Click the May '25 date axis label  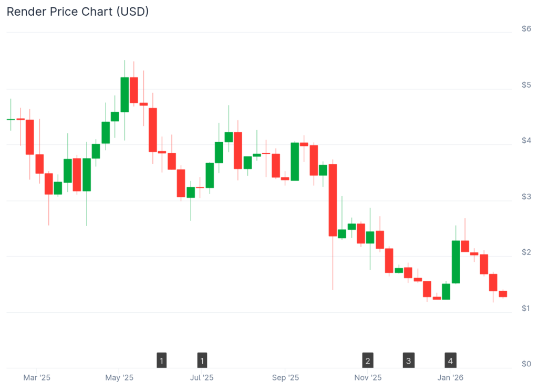pos(120,378)
